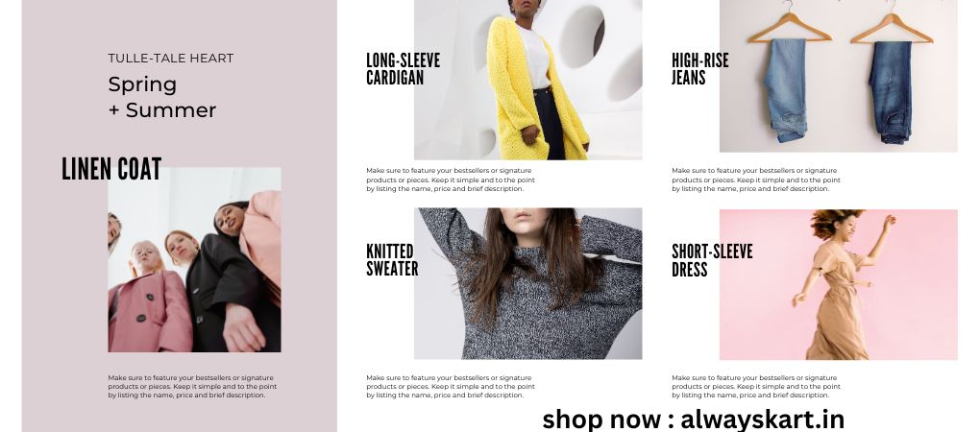Select the KNITTED SWEATER heading
This screenshot has width=980, height=432.
coord(392,260)
